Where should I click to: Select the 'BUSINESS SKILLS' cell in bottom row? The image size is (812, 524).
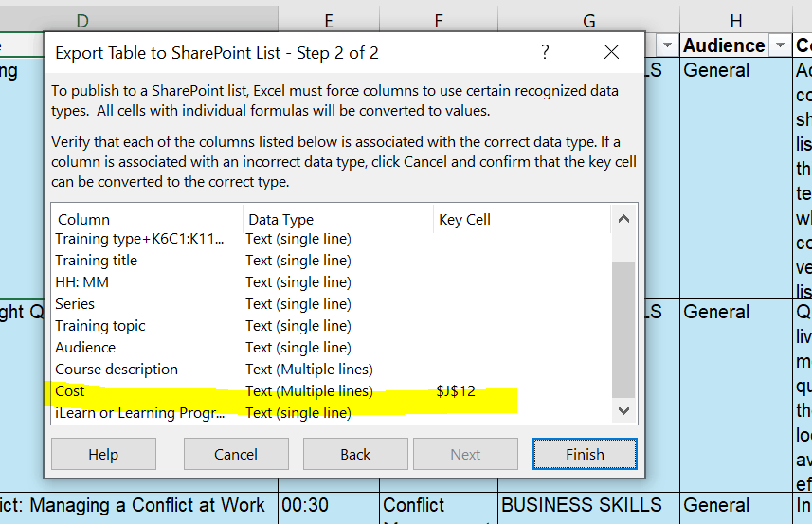[588, 508]
